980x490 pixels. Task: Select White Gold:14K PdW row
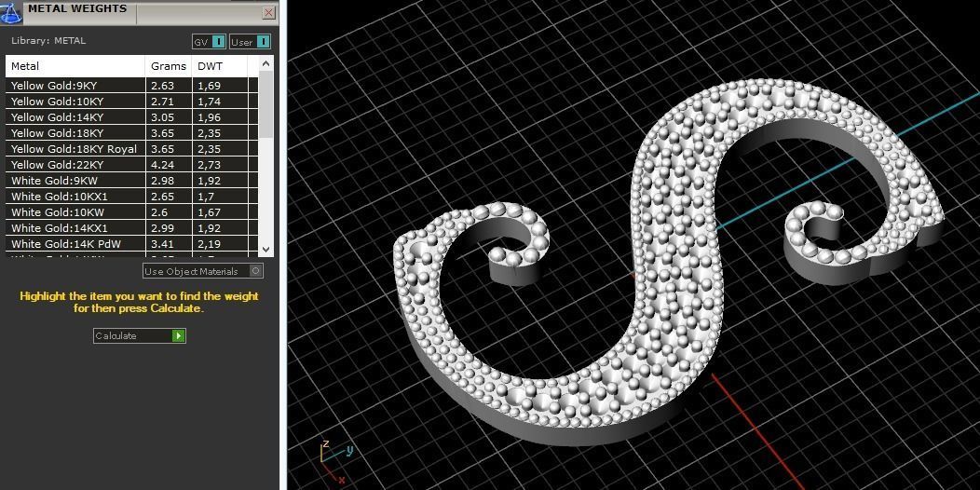tap(132, 244)
